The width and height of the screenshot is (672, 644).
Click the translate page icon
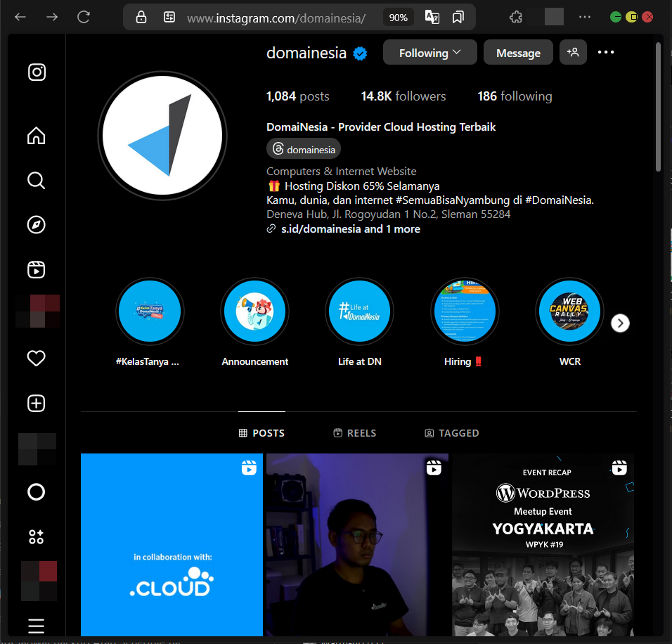[432, 17]
